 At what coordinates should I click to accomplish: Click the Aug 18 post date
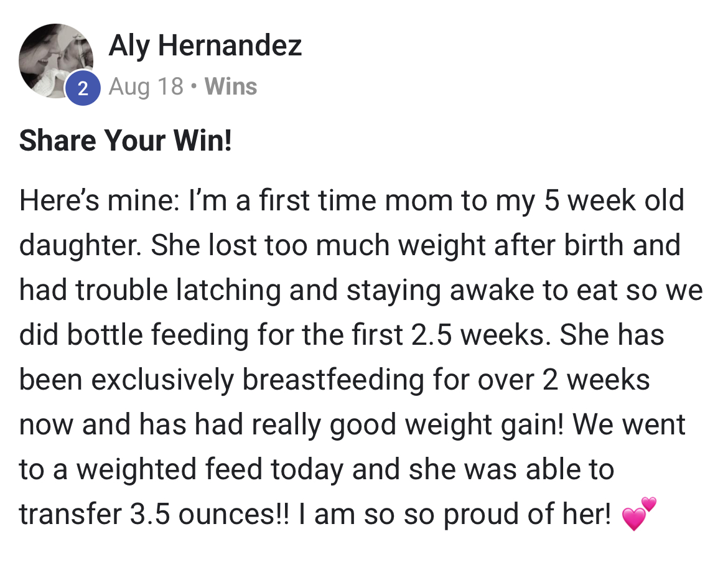146,87
